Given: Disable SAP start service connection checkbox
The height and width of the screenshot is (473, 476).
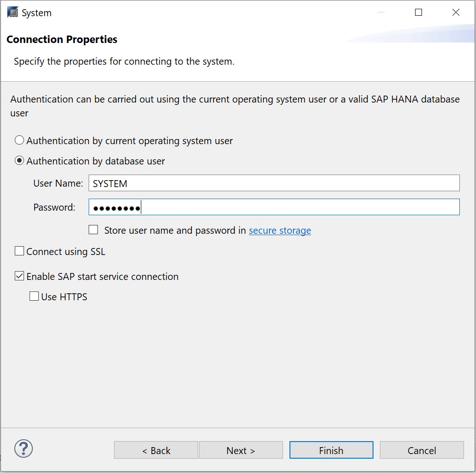Looking at the screenshot, I should tap(19, 276).
